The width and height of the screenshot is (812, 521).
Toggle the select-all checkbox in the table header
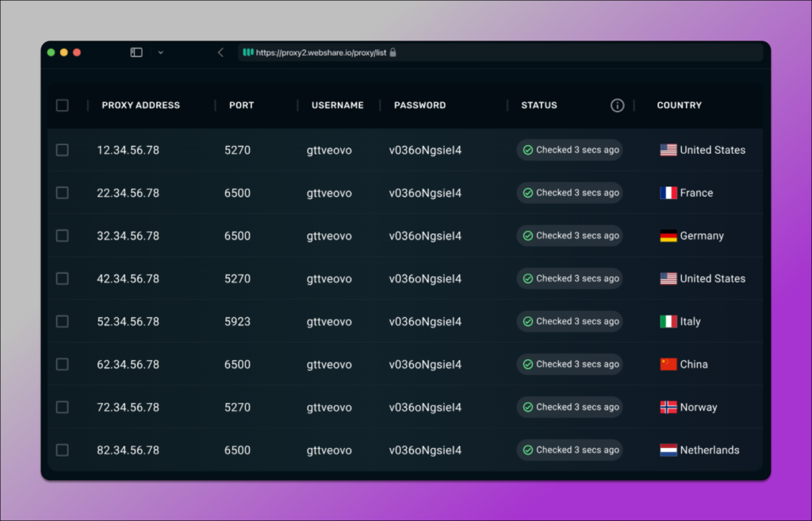62,105
